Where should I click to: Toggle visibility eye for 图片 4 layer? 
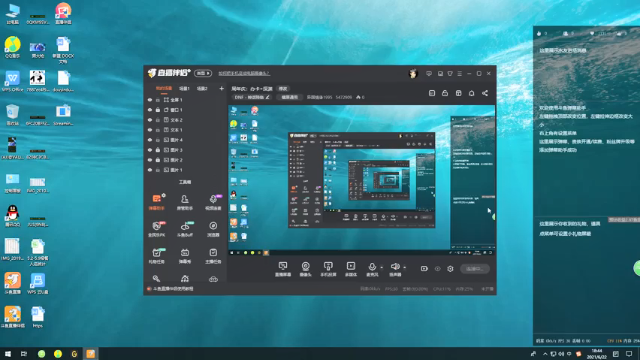click(x=150, y=140)
